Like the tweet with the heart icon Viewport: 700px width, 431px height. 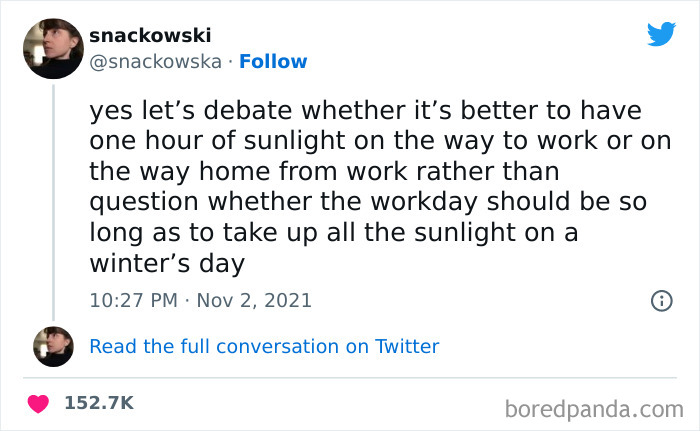39,403
